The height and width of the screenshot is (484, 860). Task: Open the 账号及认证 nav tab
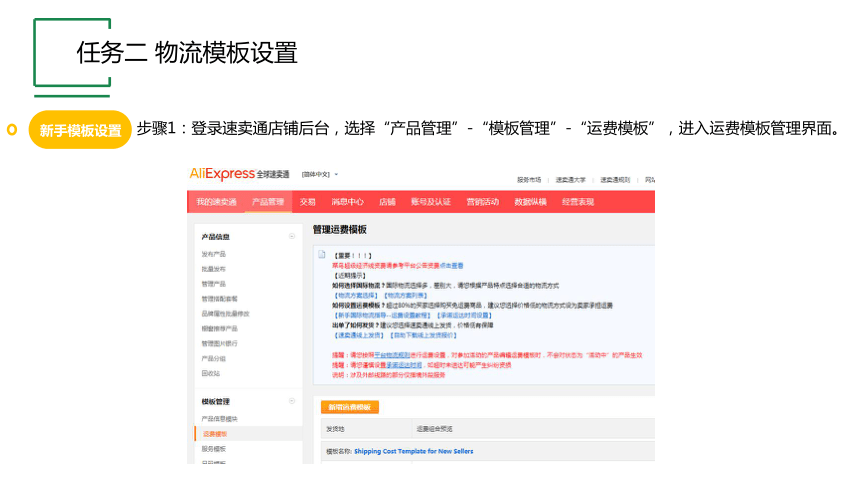point(431,202)
